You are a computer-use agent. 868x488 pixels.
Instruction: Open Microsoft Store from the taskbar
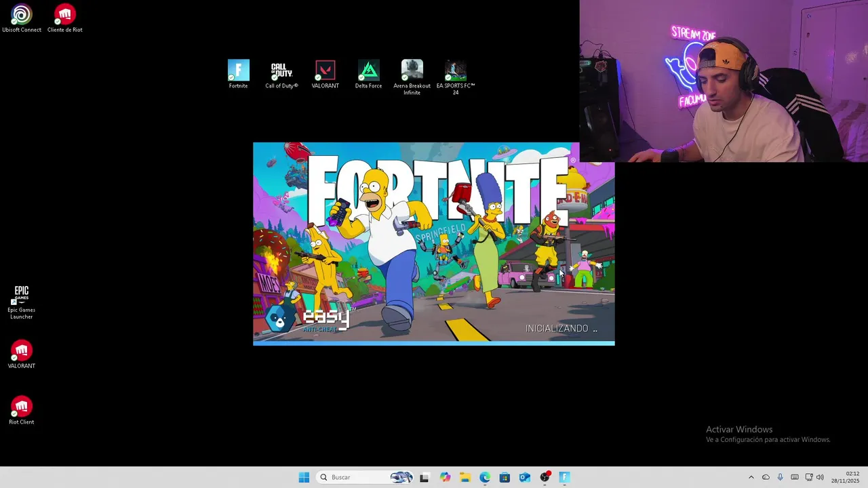[x=505, y=477]
